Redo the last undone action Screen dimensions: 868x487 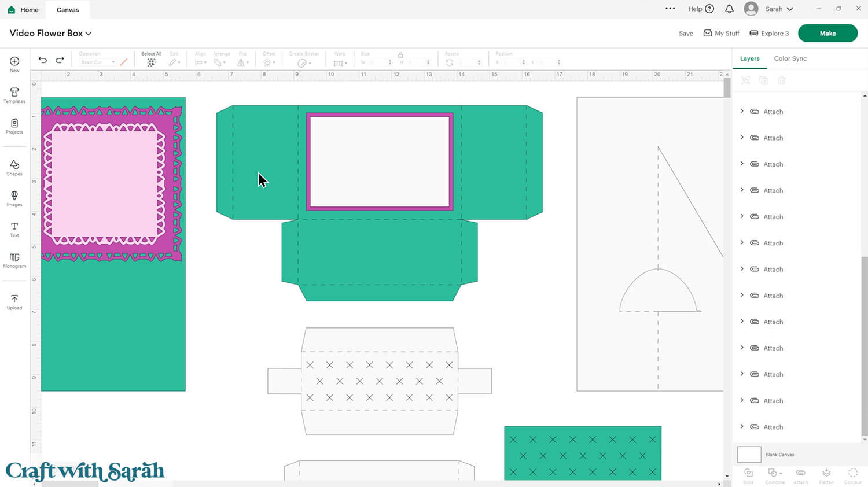pos(60,60)
